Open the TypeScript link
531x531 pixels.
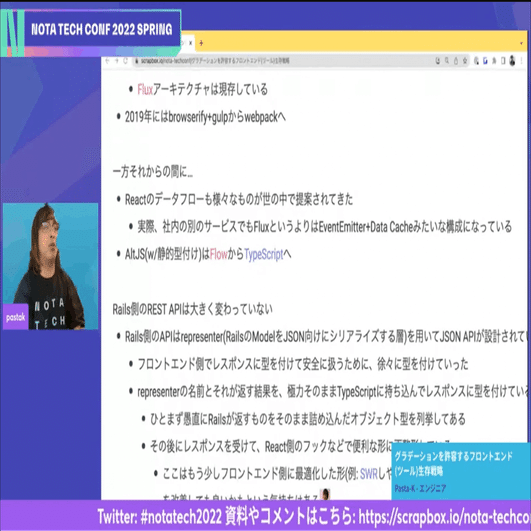point(263,254)
